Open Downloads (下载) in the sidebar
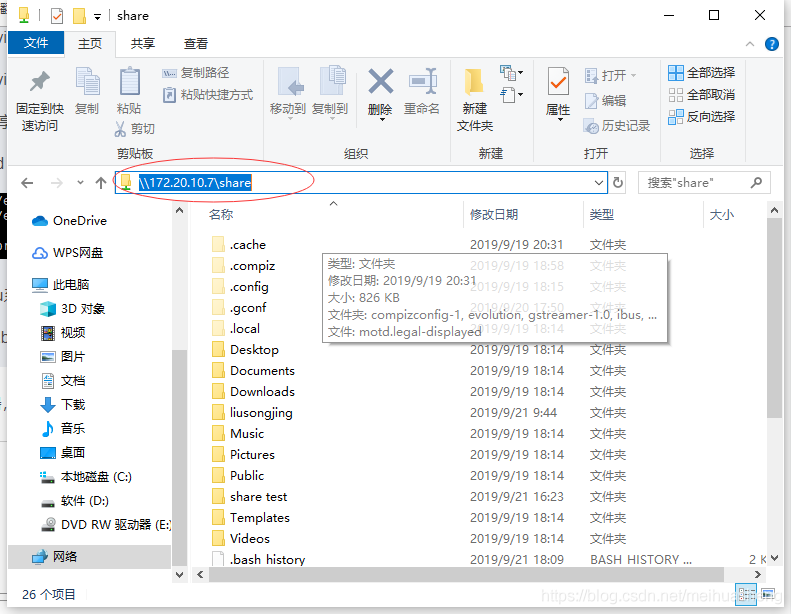791x614 pixels. 63,405
